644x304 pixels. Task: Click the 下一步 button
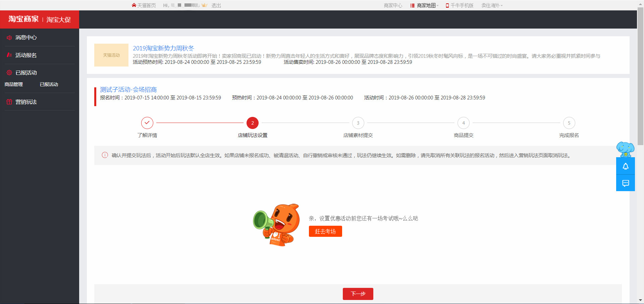358,294
